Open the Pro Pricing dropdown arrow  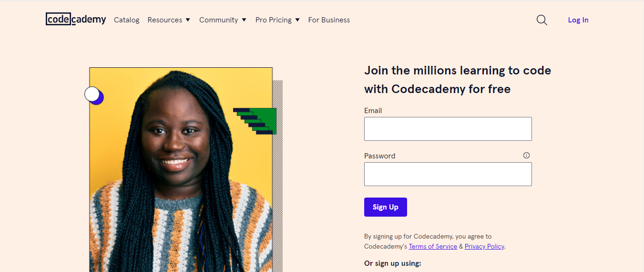pos(297,20)
